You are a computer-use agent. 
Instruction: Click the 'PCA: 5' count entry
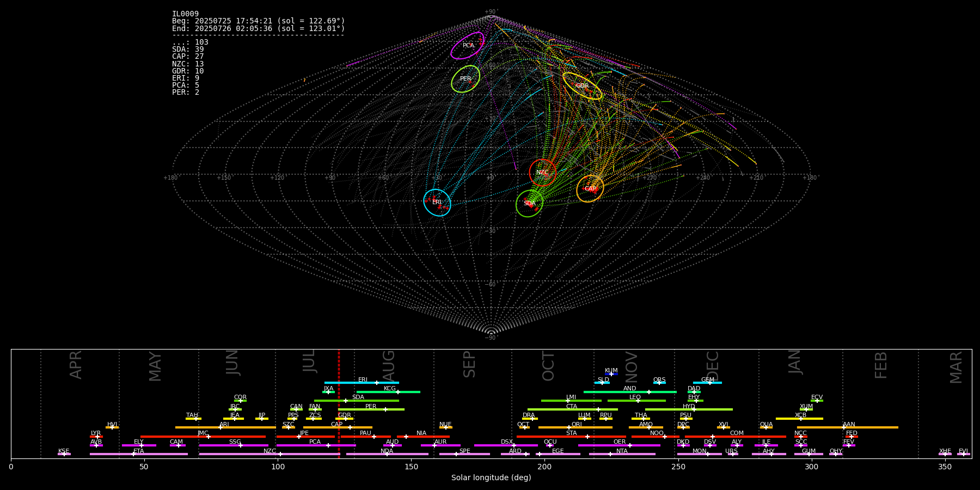[186, 85]
